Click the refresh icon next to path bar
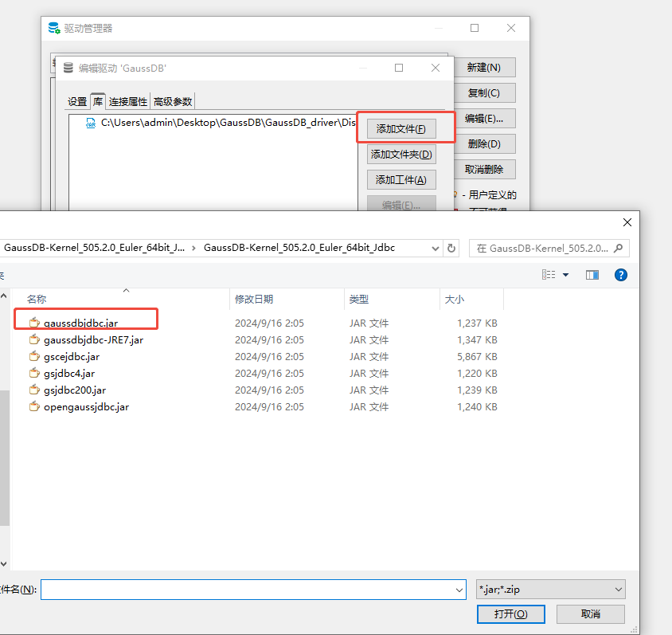This screenshot has height=635, width=672. 452,248
